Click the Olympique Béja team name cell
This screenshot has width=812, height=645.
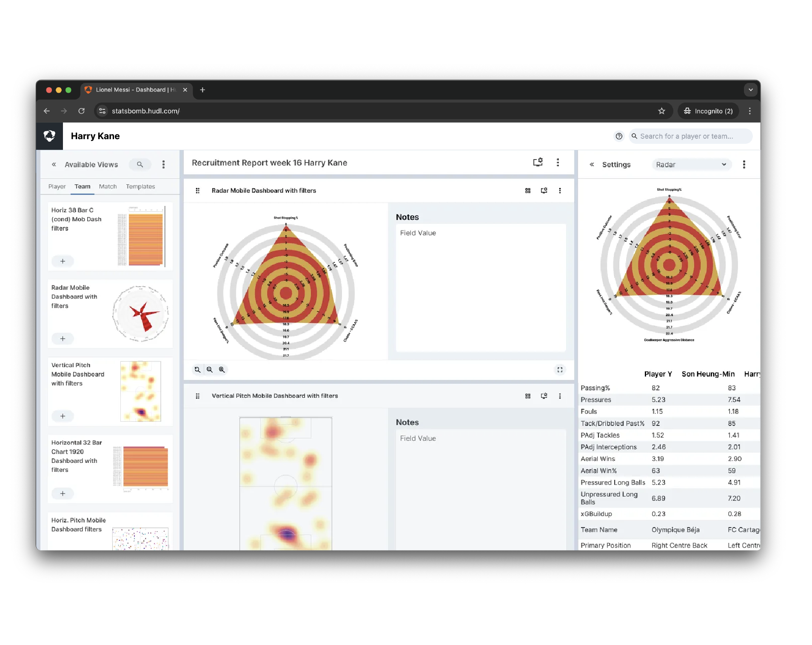[x=675, y=530]
